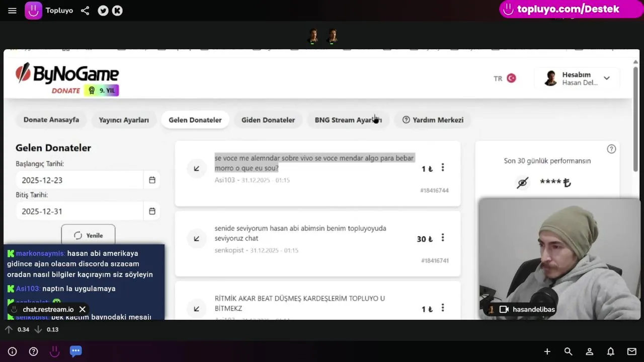Click the ByNoGame logo

tap(67, 74)
